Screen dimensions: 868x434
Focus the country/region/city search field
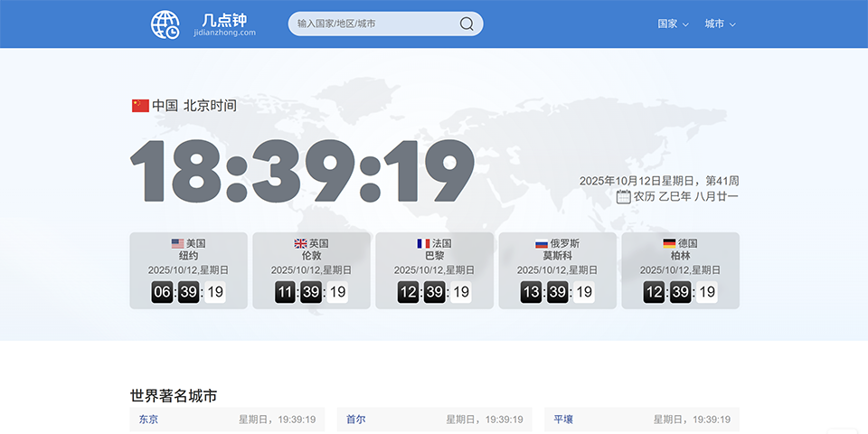(x=375, y=24)
